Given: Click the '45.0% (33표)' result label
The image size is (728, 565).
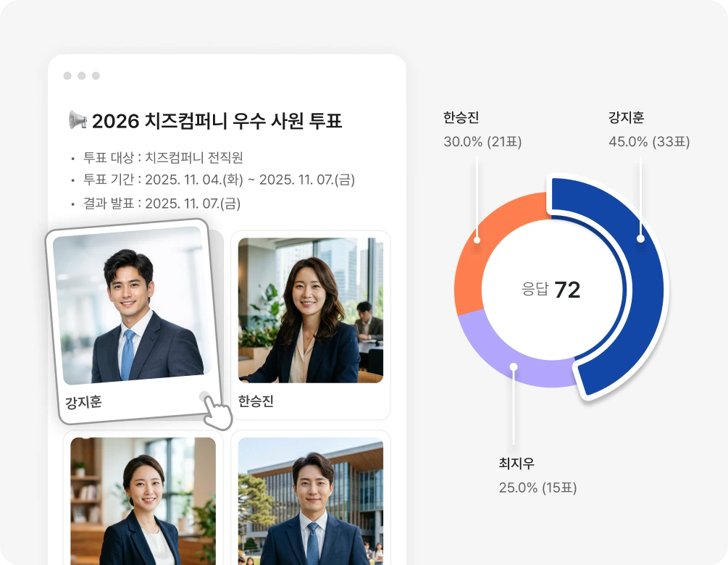Looking at the screenshot, I should (648, 142).
